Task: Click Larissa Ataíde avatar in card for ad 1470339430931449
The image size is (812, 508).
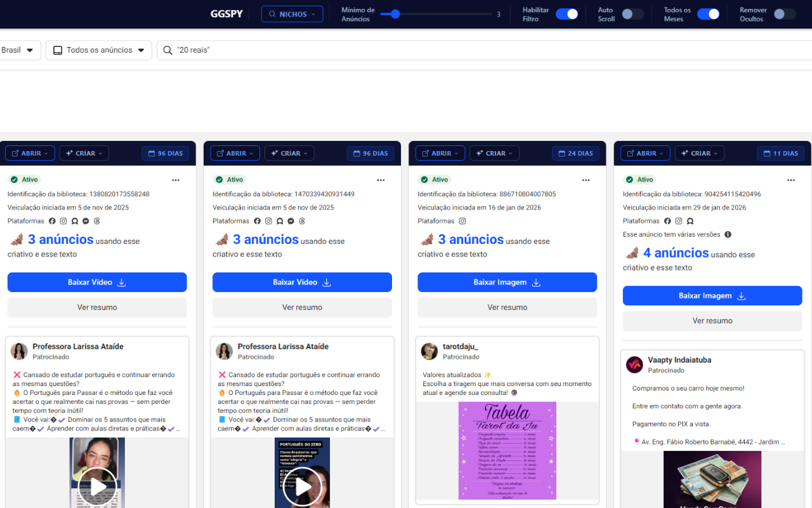Action: 224,351
